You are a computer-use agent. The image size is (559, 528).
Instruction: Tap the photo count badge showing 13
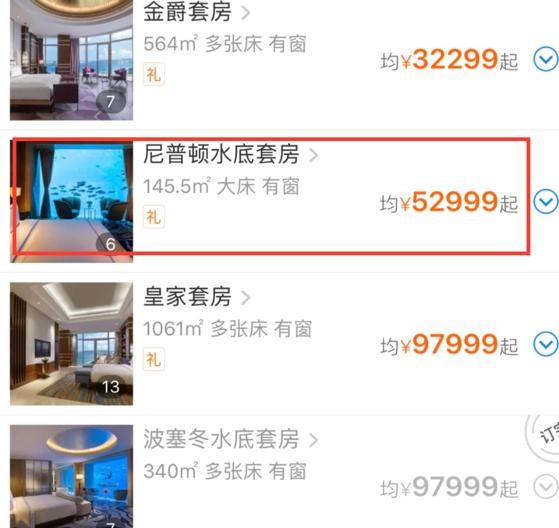tap(111, 387)
